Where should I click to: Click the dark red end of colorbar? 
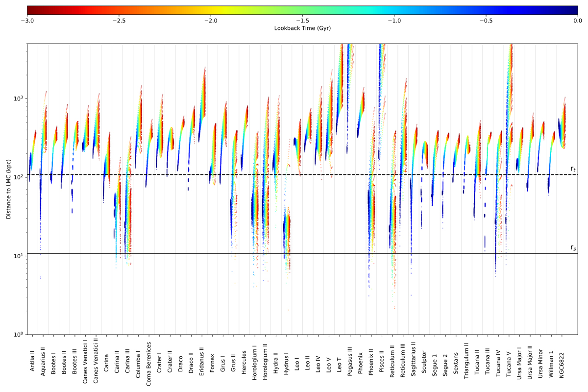(x=30, y=9)
